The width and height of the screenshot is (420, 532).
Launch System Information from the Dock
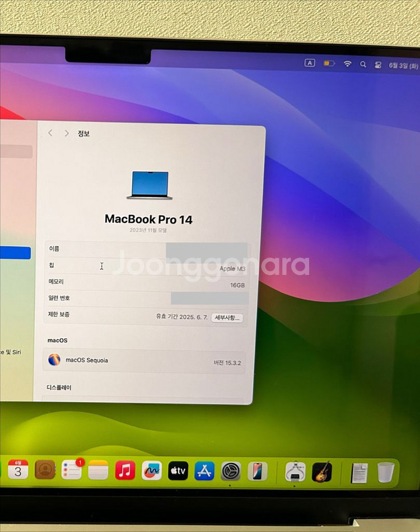pos(295,472)
